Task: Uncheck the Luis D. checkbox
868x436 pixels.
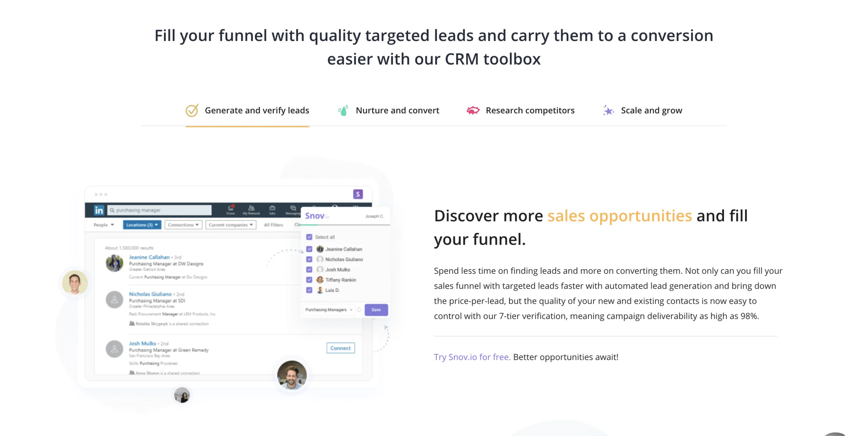Action: click(309, 290)
